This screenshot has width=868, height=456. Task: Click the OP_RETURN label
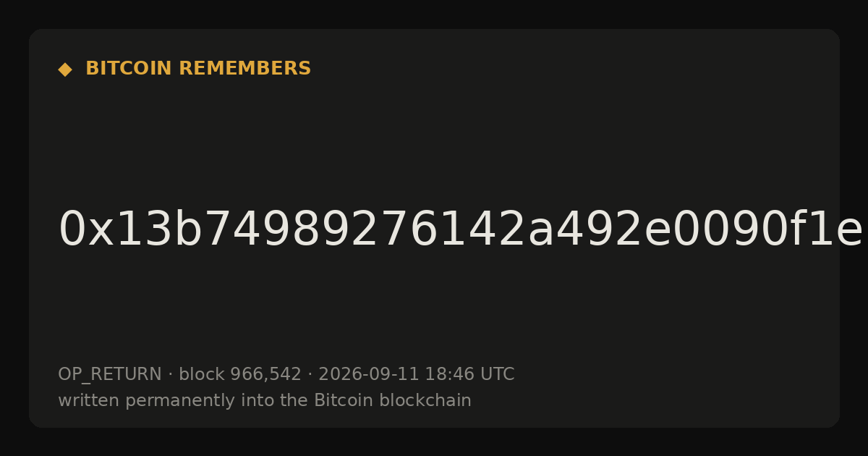tap(110, 375)
